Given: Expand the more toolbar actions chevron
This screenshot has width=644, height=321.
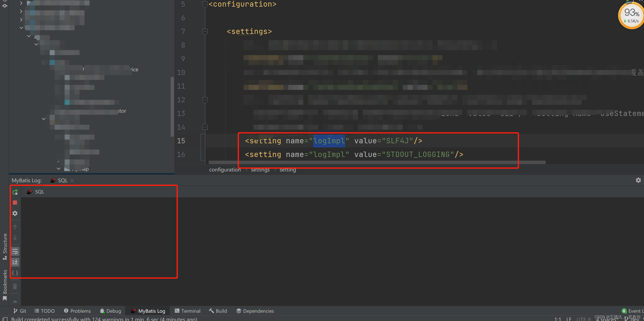Looking at the screenshot, I should pyautogui.click(x=15, y=302).
